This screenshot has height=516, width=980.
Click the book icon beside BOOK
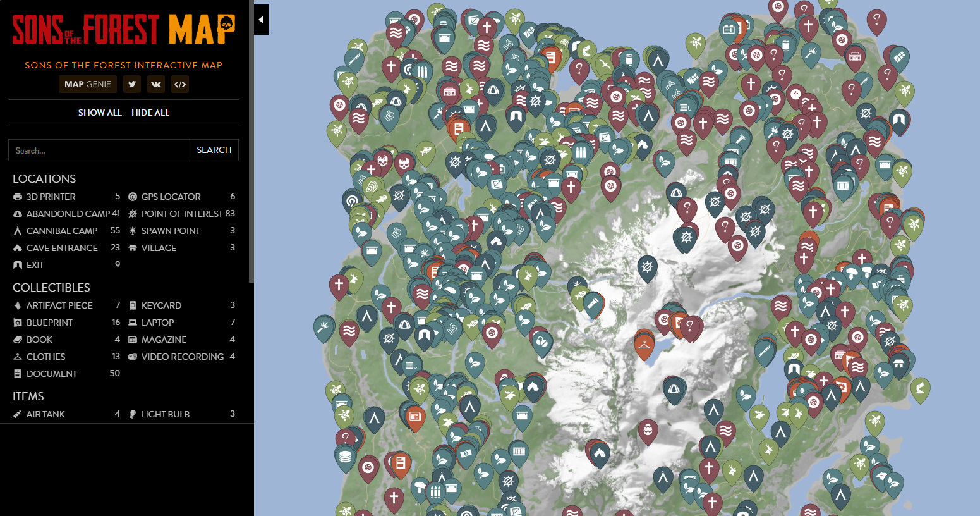(x=18, y=340)
